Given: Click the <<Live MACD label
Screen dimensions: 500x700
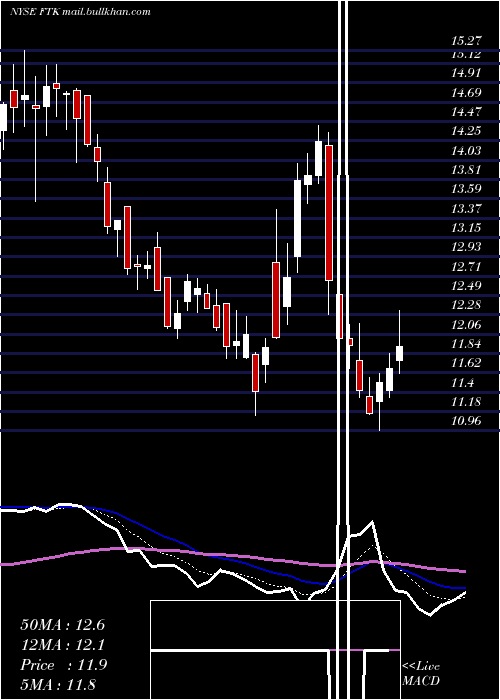Looking at the screenshot, I should click(x=421, y=674).
